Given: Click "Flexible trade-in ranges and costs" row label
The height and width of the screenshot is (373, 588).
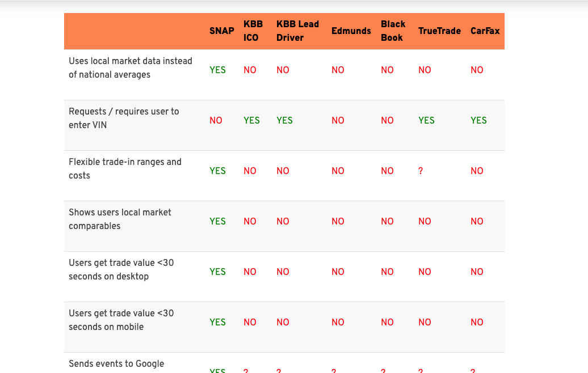Looking at the screenshot, I should point(125,168).
